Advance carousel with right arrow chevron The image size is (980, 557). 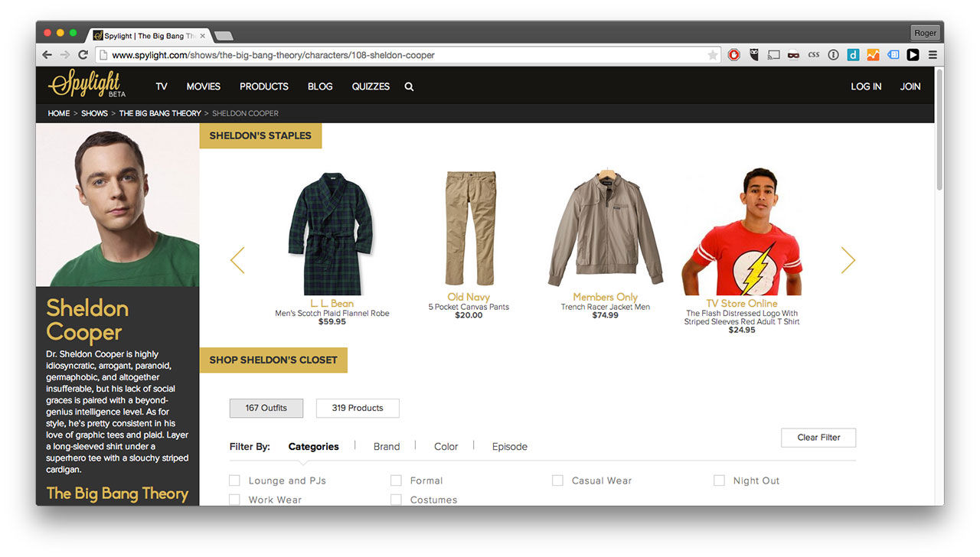tap(848, 260)
